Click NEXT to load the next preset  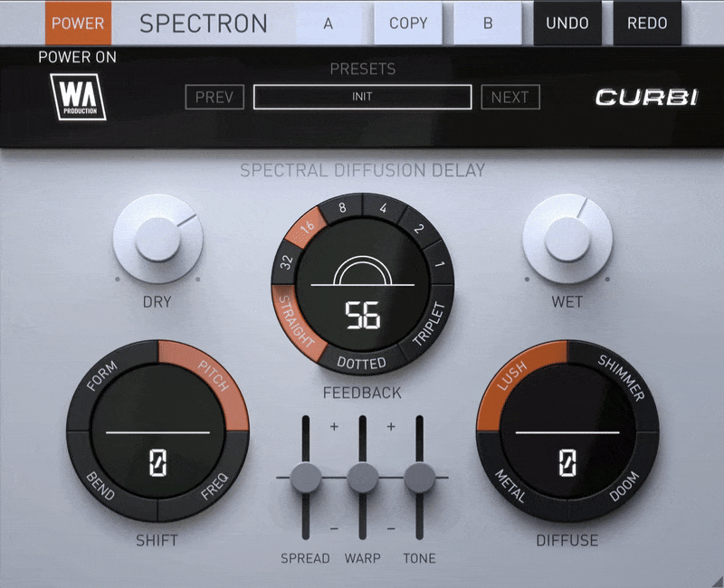tap(510, 97)
